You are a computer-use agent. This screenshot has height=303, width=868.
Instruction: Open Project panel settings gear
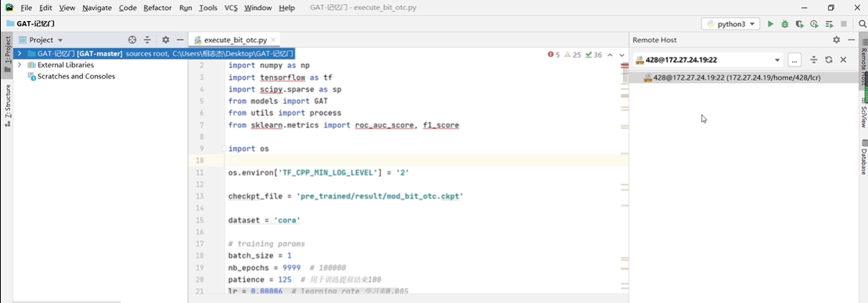165,40
